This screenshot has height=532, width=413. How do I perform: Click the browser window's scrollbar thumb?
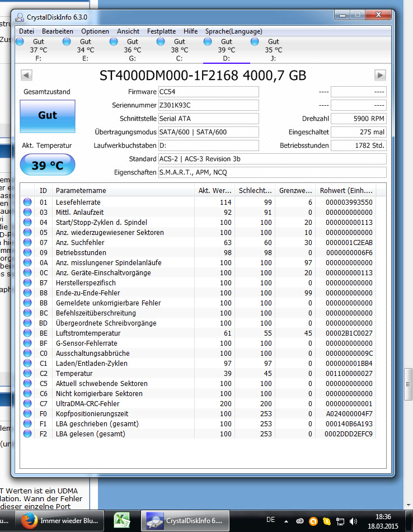tap(409, 384)
